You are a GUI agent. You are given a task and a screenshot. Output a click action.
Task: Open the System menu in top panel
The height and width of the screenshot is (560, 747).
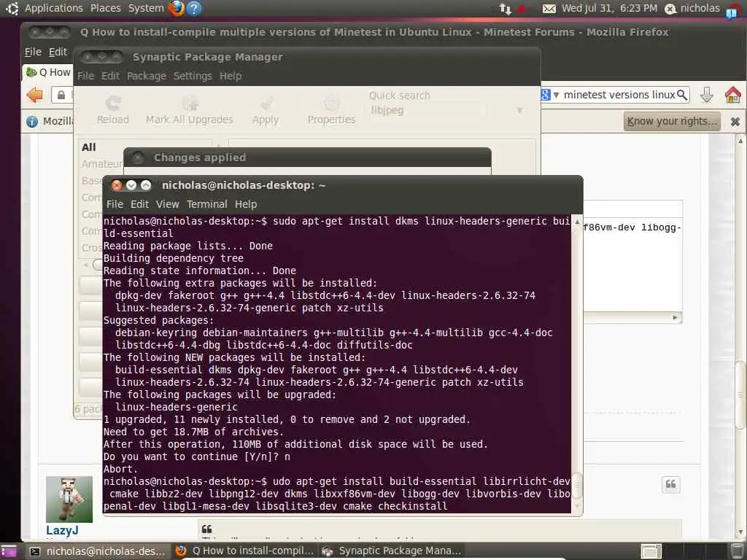(146, 8)
